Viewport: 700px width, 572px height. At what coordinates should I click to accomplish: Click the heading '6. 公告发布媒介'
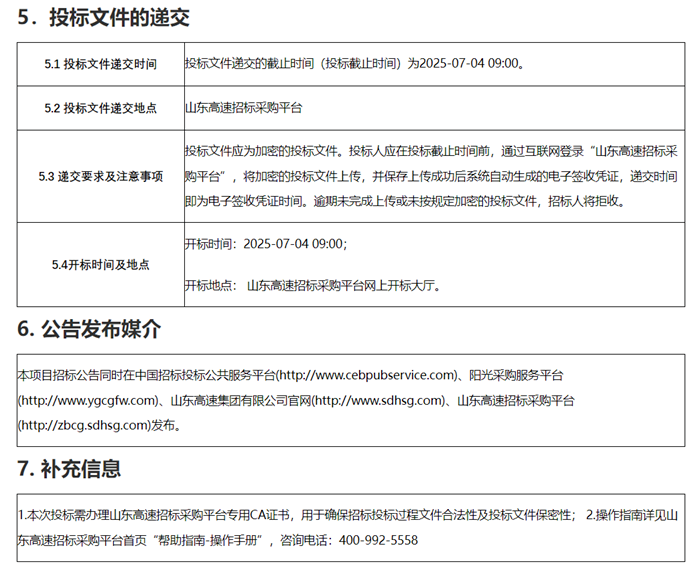point(89,329)
